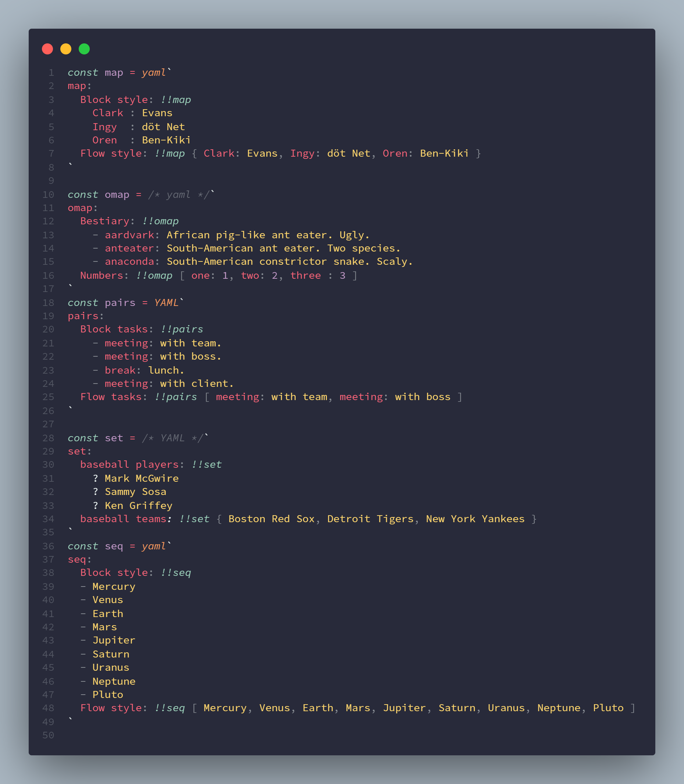The height and width of the screenshot is (784, 684).
Task: Click line number 50 in the gutter
Action: (x=48, y=735)
